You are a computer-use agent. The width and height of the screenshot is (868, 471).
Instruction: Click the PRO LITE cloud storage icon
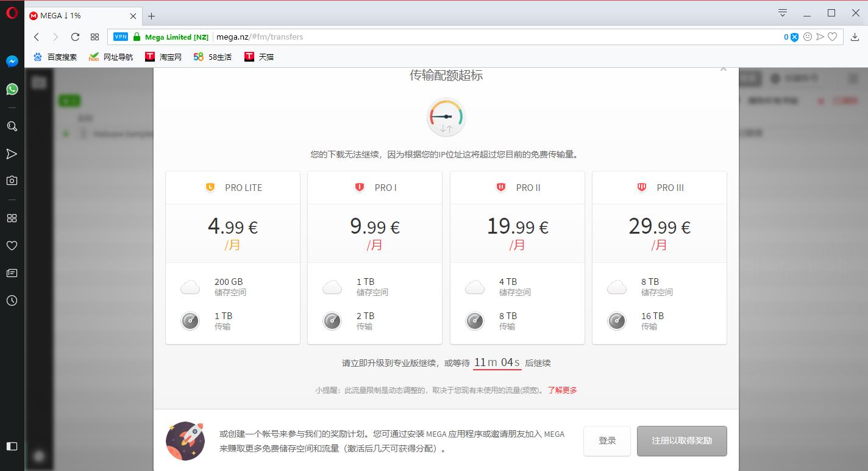(190, 287)
